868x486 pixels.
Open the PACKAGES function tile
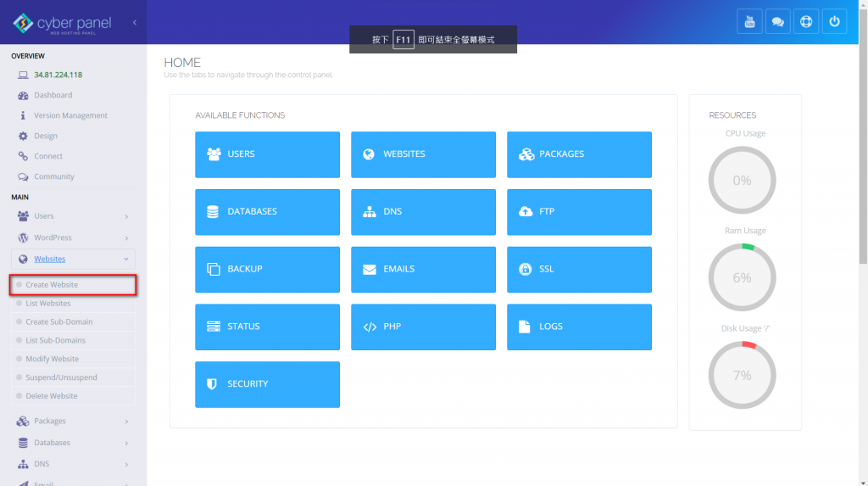579,154
